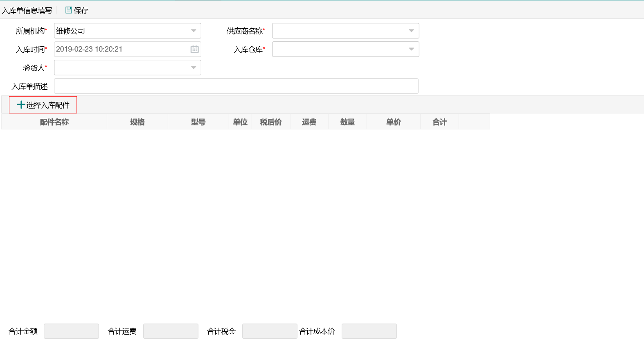644x351 pixels.
Task: Click into the 入库单描述 text field
Action: 236,86
